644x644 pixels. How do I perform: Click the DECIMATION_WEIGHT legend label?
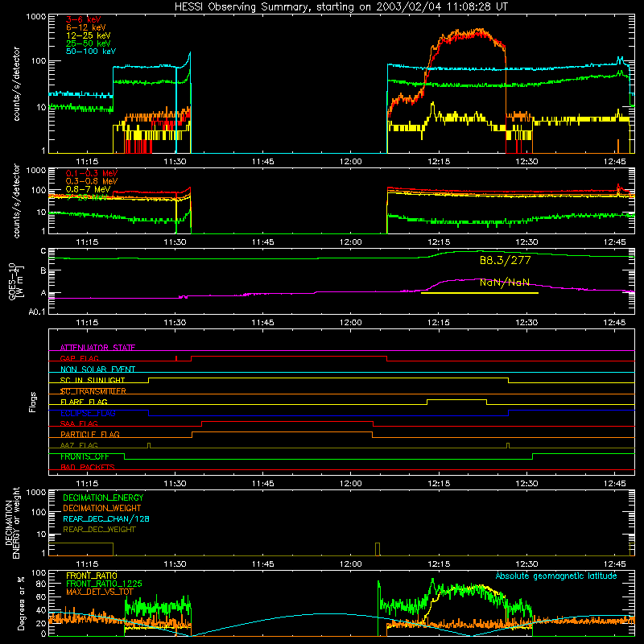tap(102, 508)
